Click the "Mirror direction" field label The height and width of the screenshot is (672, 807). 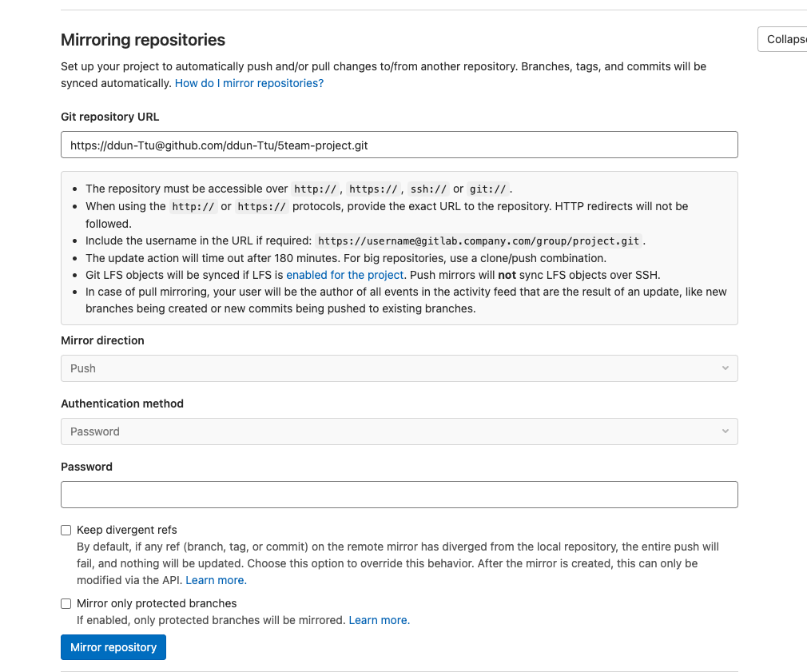coord(102,340)
